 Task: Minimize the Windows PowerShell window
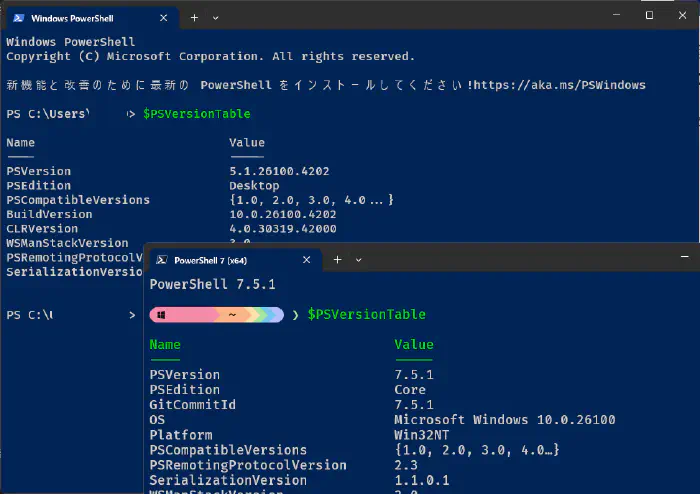(x=617, y=15)
